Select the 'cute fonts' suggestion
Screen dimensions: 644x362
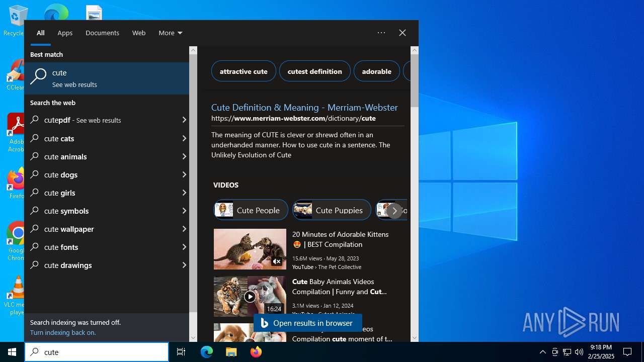pyautogui.click(x=101, y=247)
